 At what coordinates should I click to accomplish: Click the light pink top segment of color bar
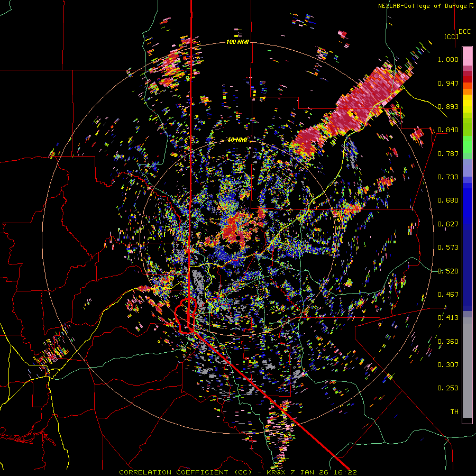pyautogui.click(x=467, y=56)
